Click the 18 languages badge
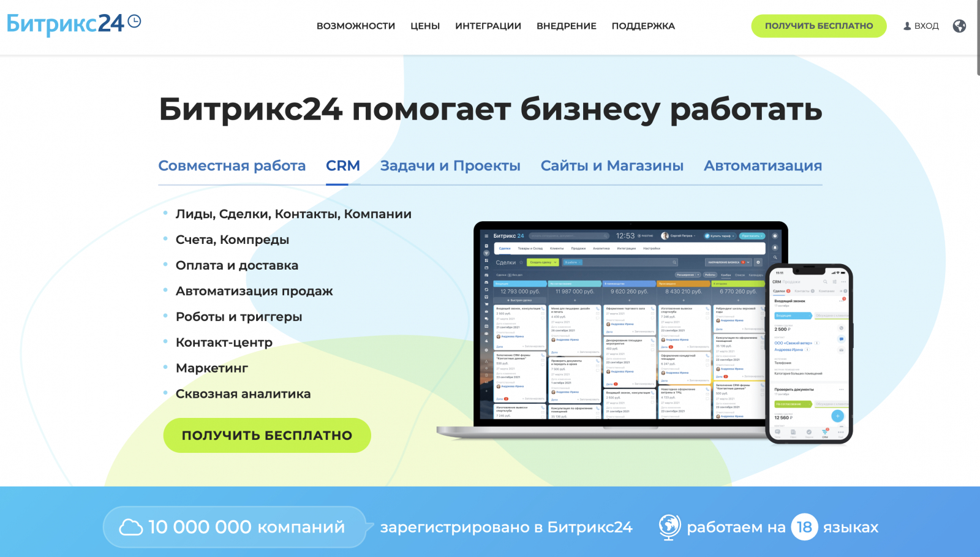980x557 pixels. click(804, 527)
